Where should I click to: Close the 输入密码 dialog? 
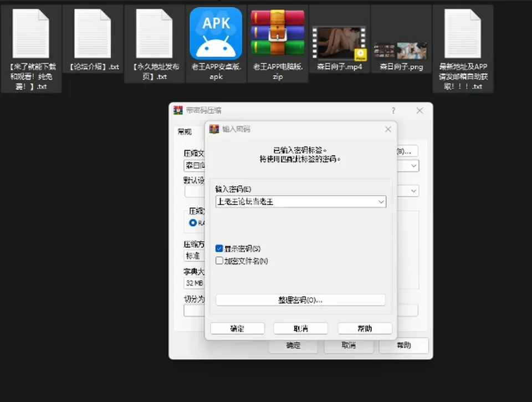388,129
